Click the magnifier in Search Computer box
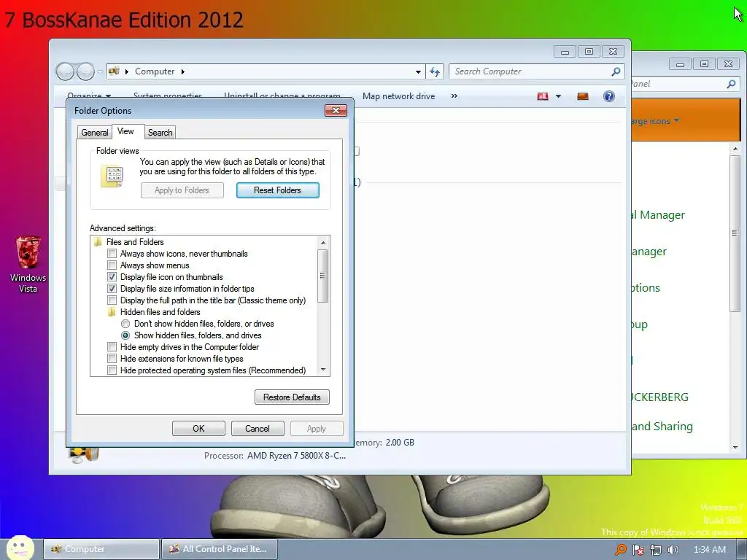 [616, 71]
